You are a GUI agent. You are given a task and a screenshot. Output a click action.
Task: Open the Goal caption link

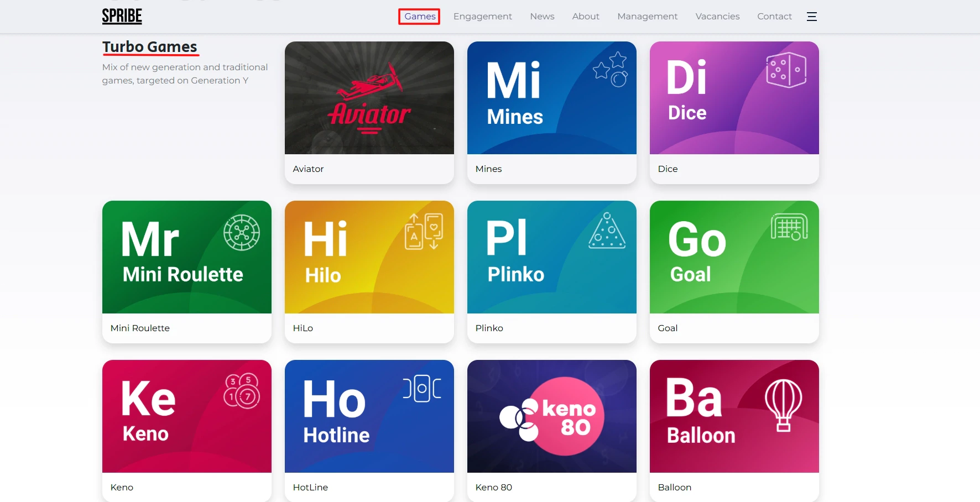tap(668, 328)
